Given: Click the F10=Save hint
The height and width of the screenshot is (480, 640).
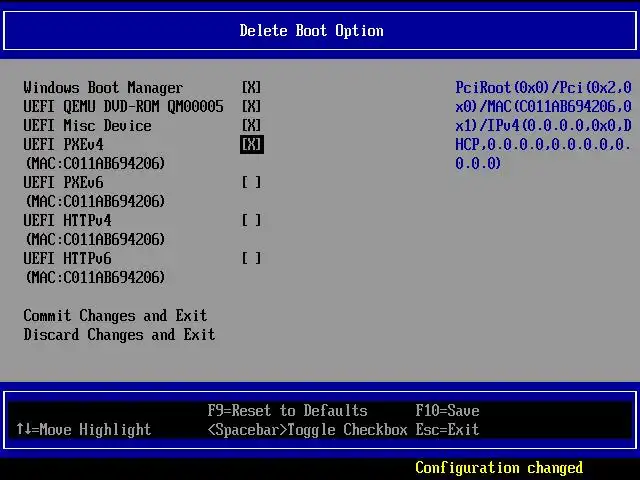Looking at the screenshot, I should point(447,411).
